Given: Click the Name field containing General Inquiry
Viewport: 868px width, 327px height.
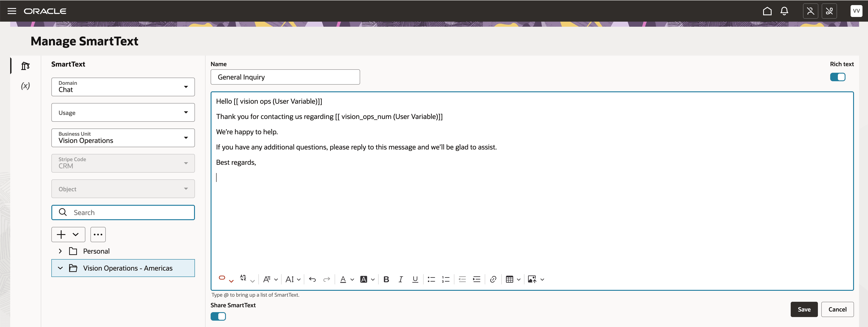Looking at the screenshot, I should (285, 77).
